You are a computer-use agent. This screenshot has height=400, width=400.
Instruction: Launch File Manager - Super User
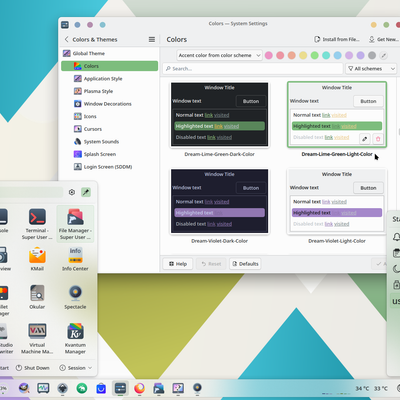pos(75,224)
